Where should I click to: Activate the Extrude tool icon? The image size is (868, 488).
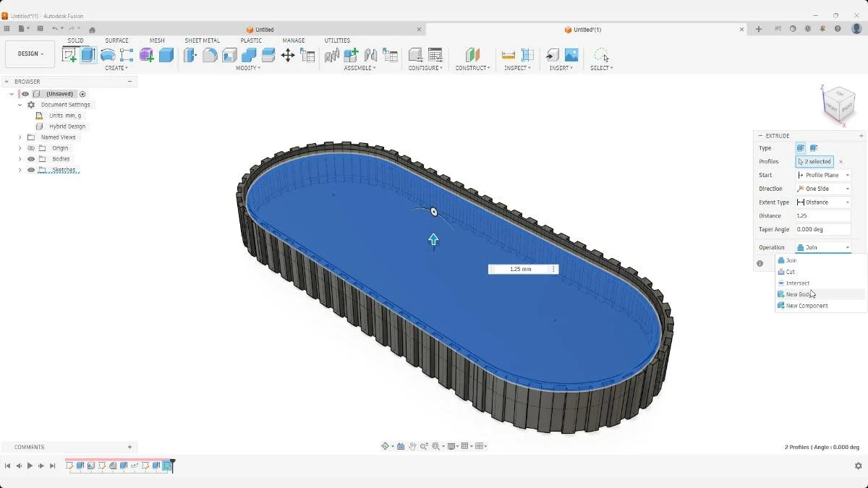point(88,56)
